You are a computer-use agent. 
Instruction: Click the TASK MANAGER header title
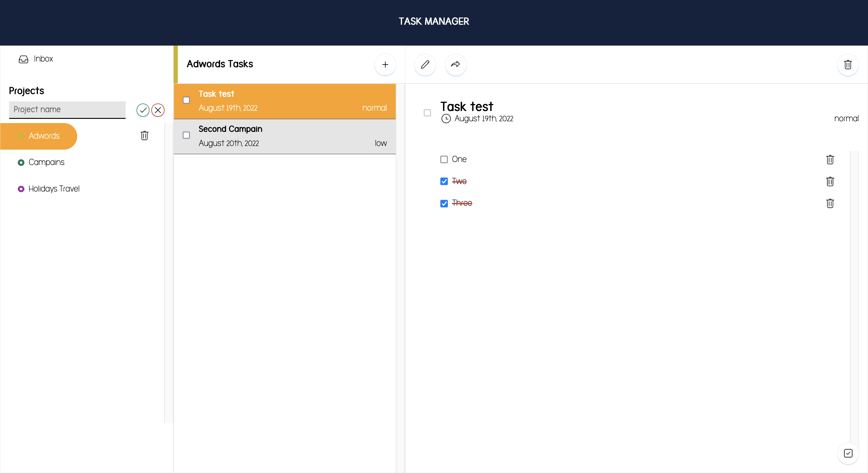pyautogui.click(x=434, y=21)
